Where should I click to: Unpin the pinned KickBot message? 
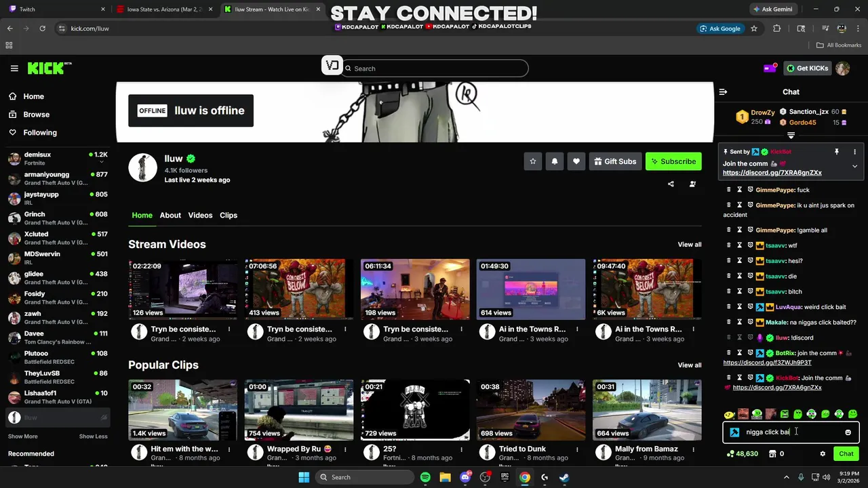click(837, 152)
